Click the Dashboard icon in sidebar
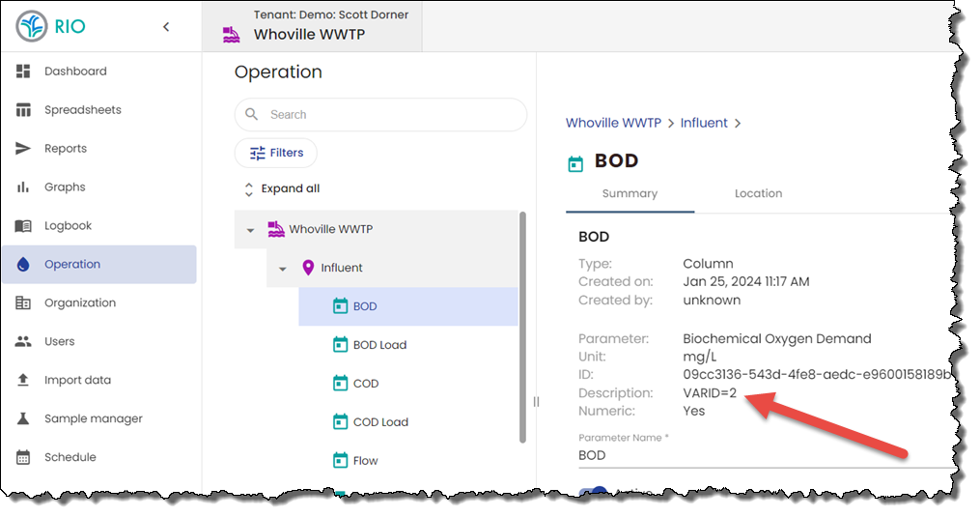 pos(24,72)
